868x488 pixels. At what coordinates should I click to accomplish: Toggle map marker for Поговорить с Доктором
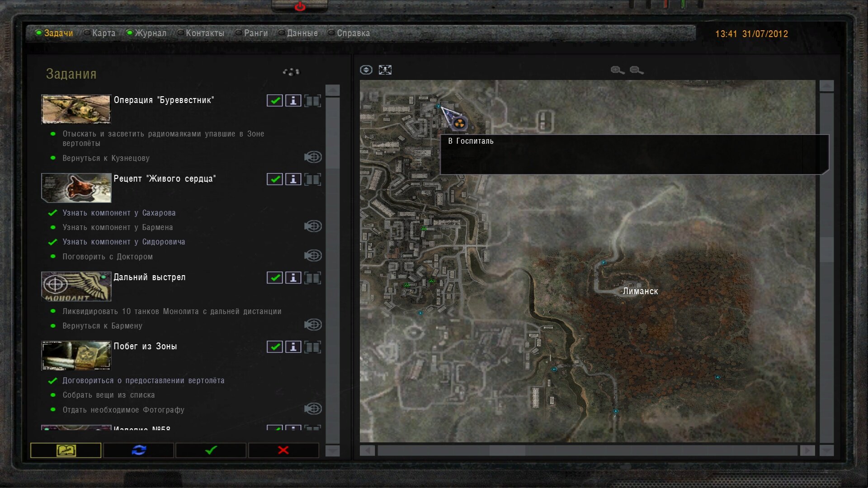click(313, 256)
